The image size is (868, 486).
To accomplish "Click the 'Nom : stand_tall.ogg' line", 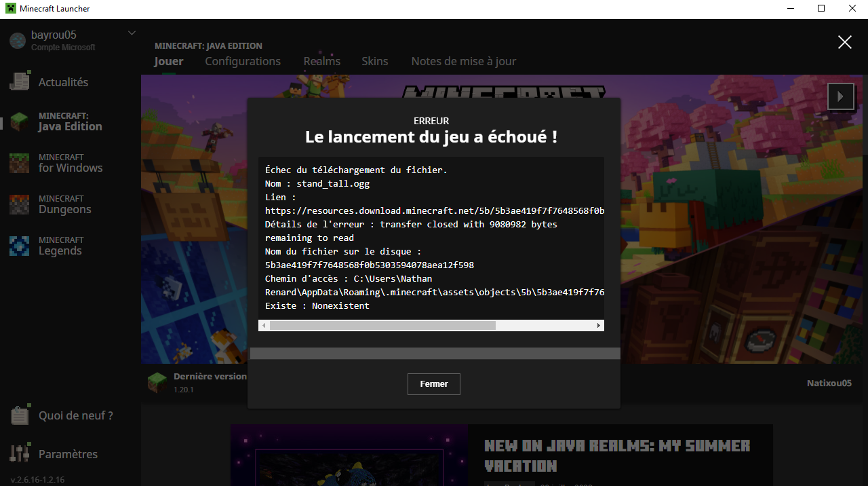I will click(317, 183).
